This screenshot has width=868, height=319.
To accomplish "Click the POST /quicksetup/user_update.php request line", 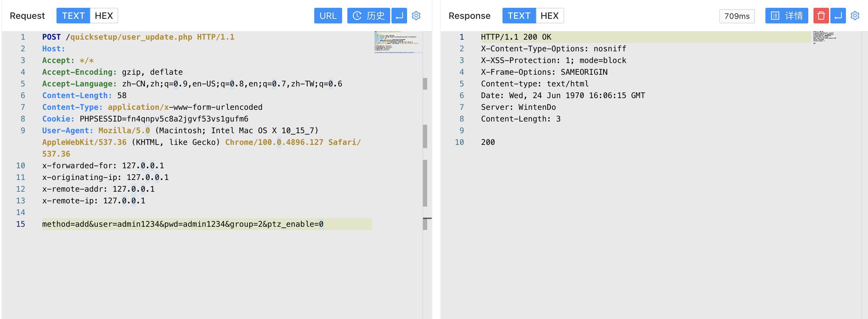I will 138,37.
